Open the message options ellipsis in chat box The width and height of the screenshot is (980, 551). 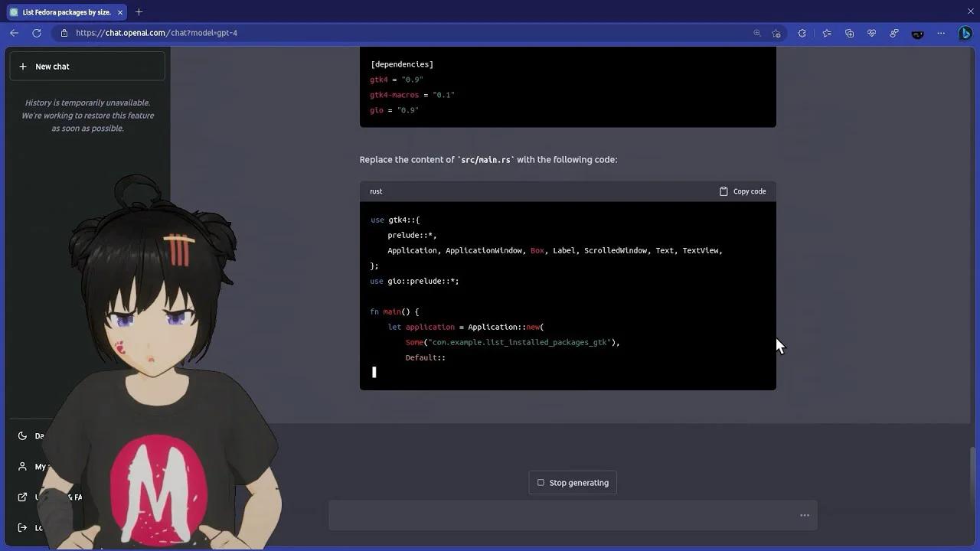(x=805, y=515)
